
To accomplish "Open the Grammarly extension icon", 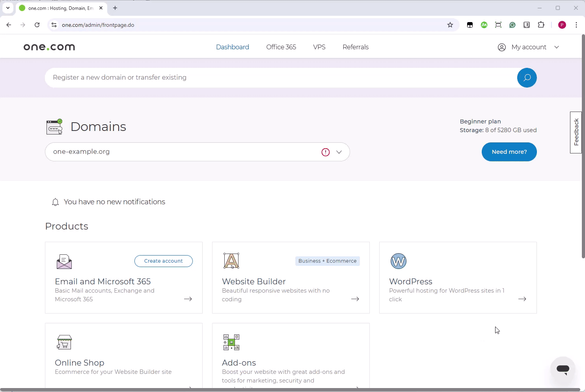I will click(512, 24).
